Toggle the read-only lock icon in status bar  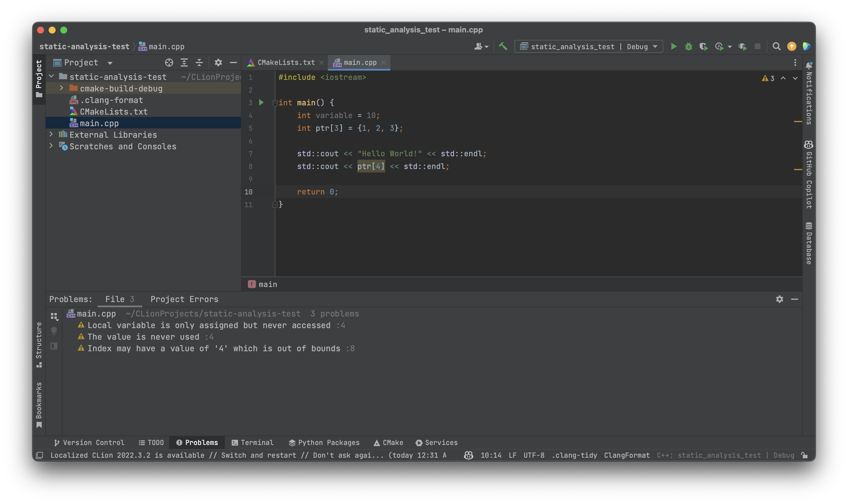pos(804,455)
